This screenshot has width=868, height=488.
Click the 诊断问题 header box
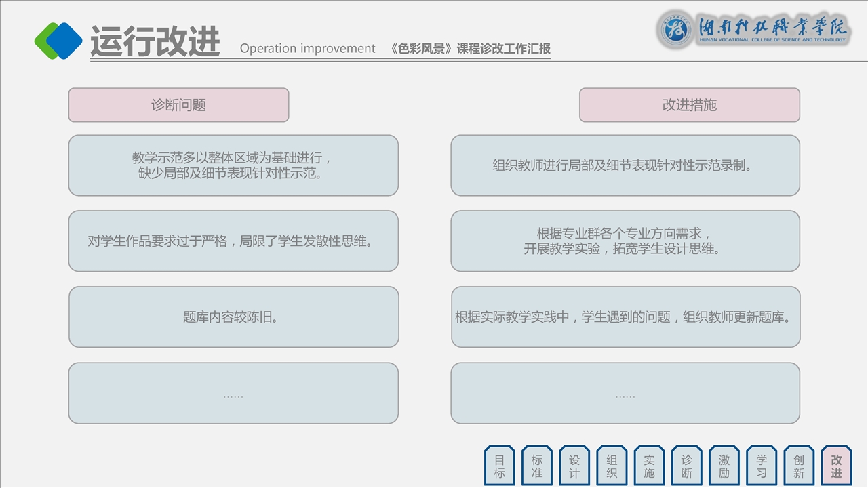click(178, 105)
